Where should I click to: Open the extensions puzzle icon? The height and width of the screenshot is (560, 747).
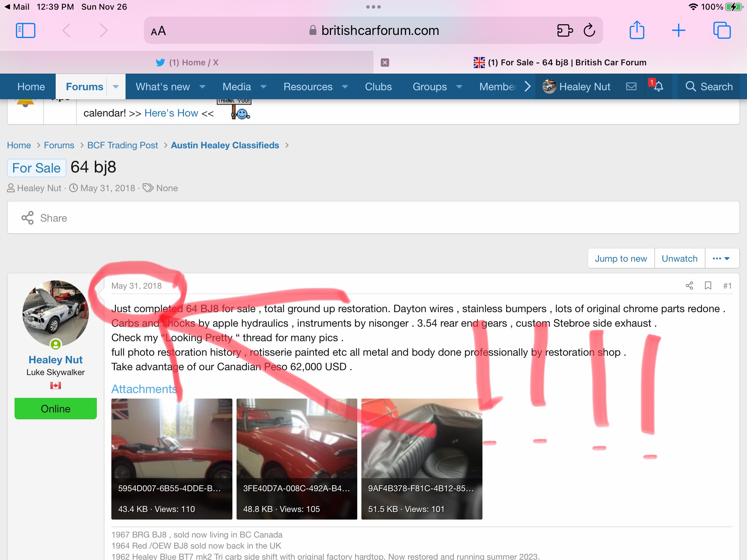565,30
